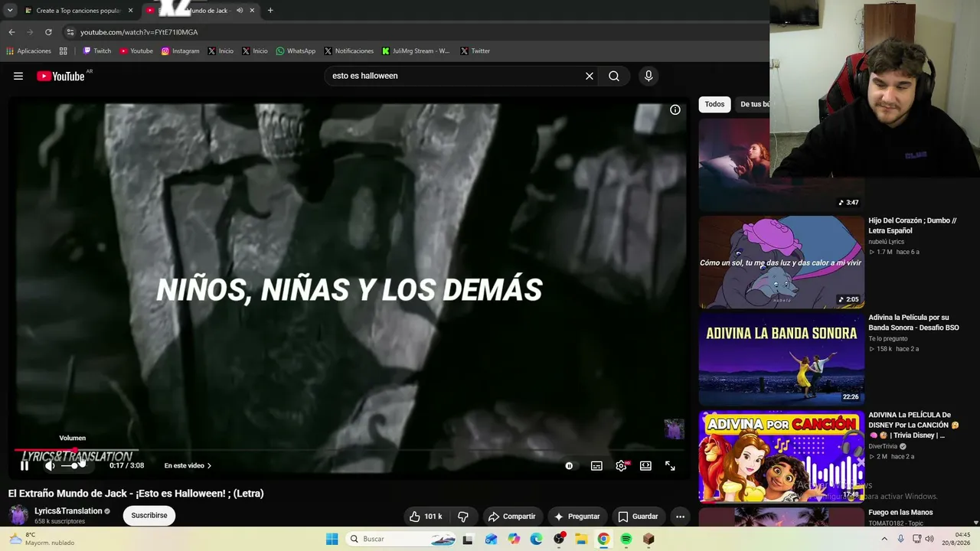The width and height of the screenshot is (980, 551).
Task: Open the 'JuliMrg Stream' Kick bookmark
Action: point(416,51)
